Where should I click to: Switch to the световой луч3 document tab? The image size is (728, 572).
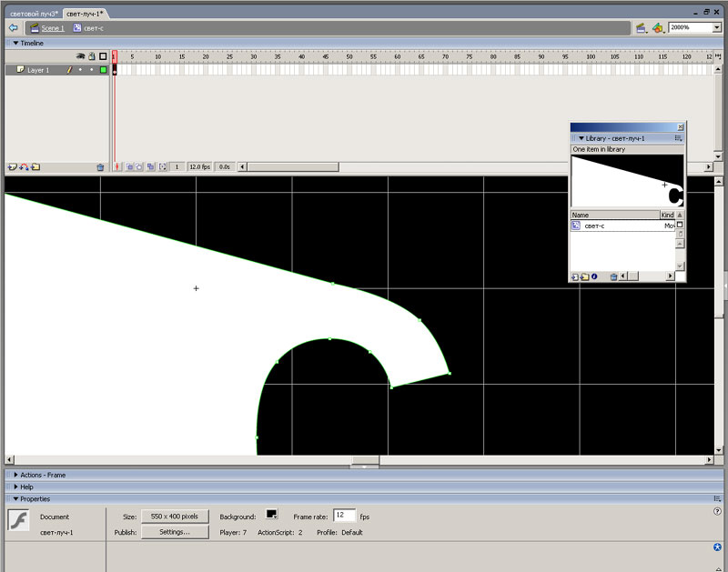(x=34, y=15)
